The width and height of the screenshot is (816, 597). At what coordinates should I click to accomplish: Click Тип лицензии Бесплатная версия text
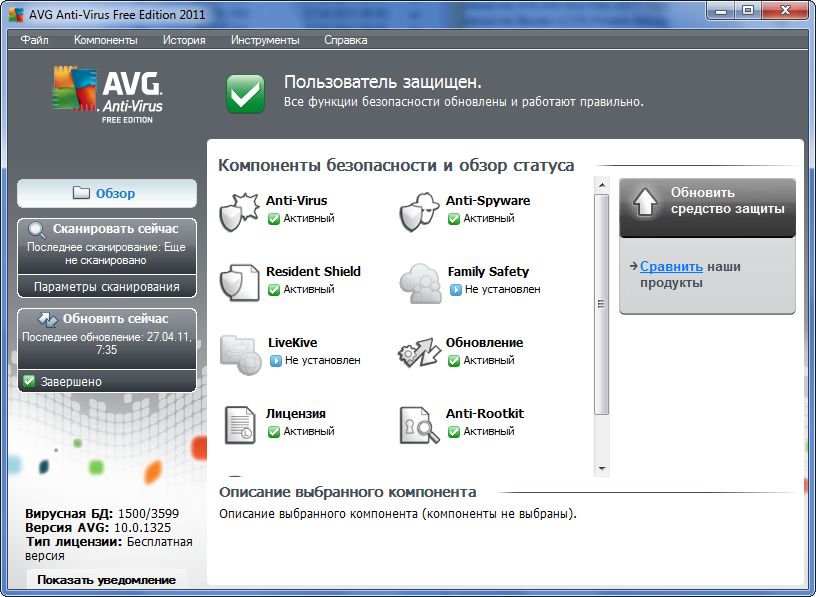coord(109,549)
